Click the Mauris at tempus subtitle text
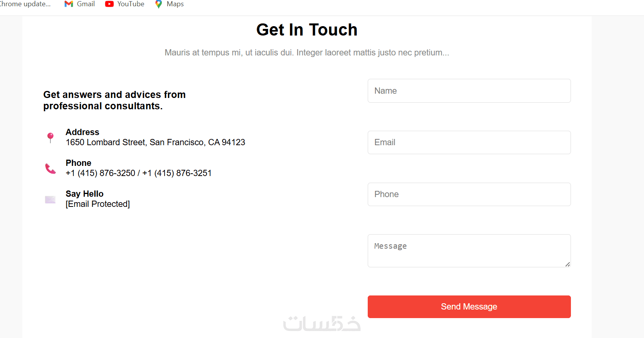The width and height of the screenshot is (644, 338). pyautogui.click(x=307, y=53)
